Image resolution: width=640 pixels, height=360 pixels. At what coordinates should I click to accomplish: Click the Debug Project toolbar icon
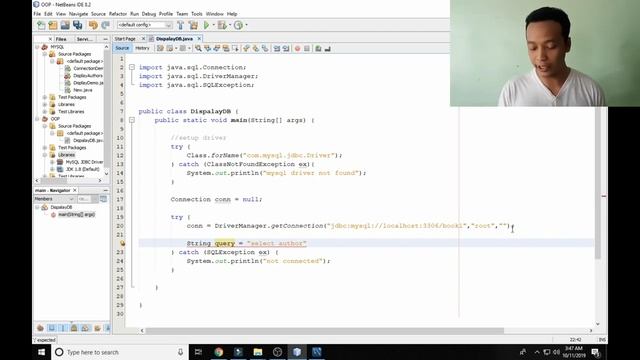click(222, 25)
